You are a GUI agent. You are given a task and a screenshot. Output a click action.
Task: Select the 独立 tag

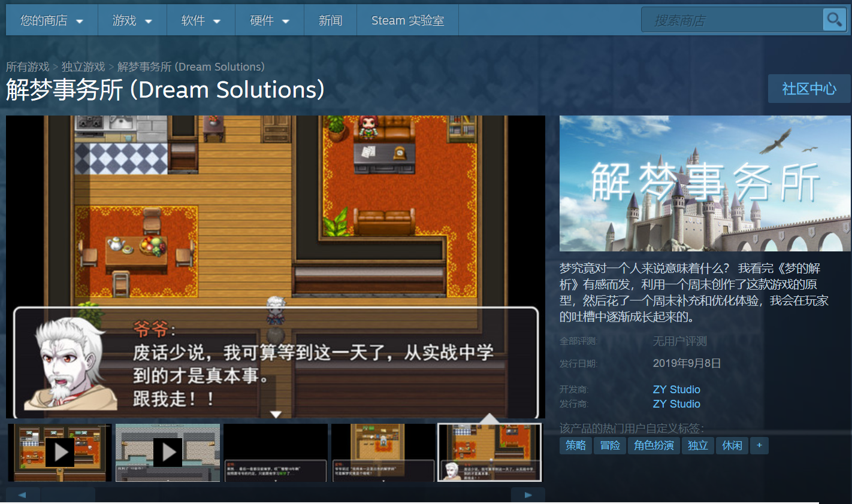(x=698, y=445)
